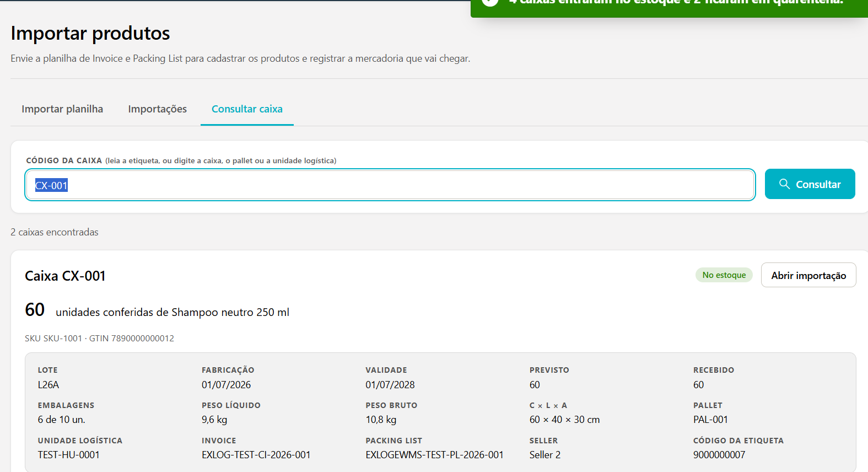
Task: Click the SKU SKU-1001 GTIN line
Action: click(x=99, y=339)
